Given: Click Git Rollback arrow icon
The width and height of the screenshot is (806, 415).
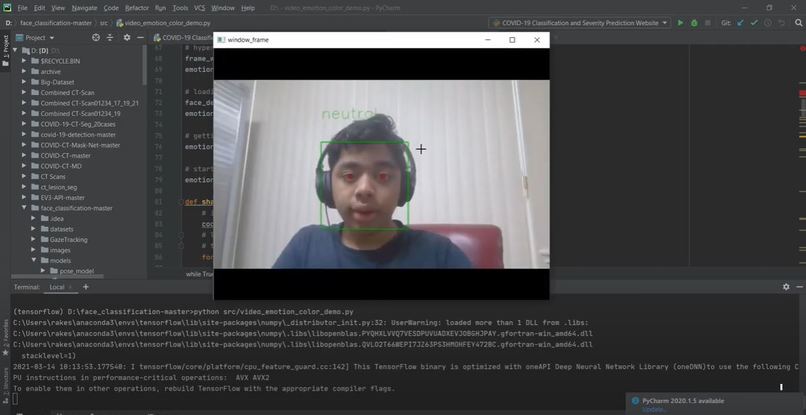Looking at the screenshot, I should [x=782, y=23].
